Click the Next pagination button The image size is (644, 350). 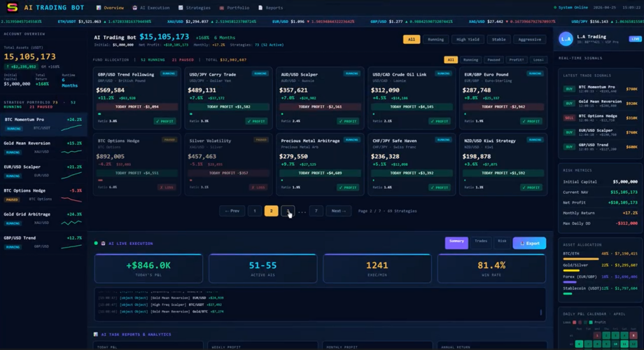338,211
